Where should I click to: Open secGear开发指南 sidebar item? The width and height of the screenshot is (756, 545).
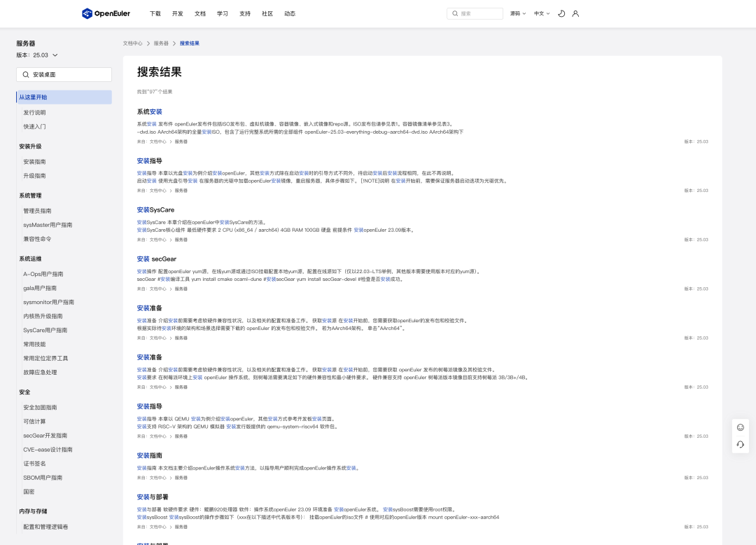click(x=45, y=436)
